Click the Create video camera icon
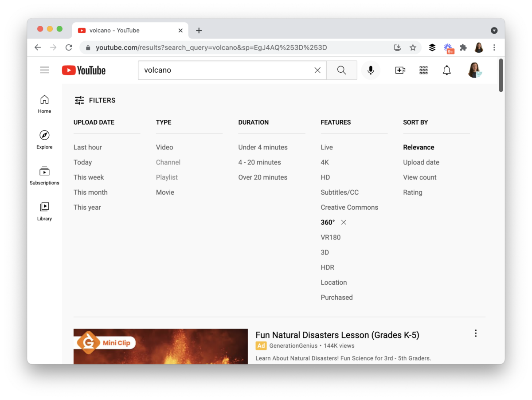Image resolution: width=532 pixels, height=400 pixels. 400,70
